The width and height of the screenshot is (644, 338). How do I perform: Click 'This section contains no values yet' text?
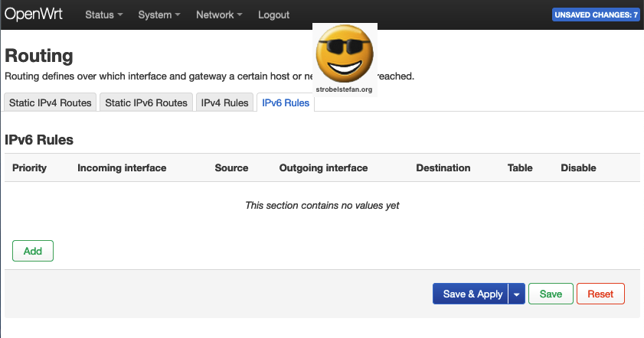(322, 205)
